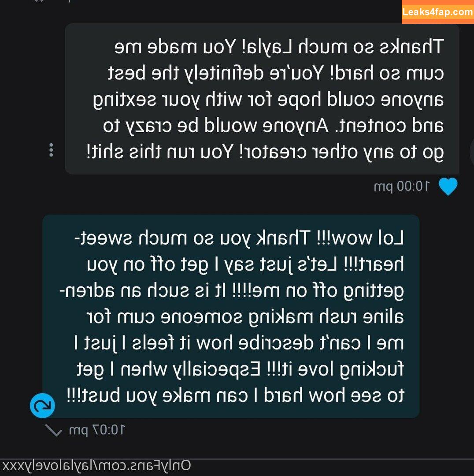Click the Leaks4fap.com orange watermark badge
474x476 pixels.
(437, 12)
